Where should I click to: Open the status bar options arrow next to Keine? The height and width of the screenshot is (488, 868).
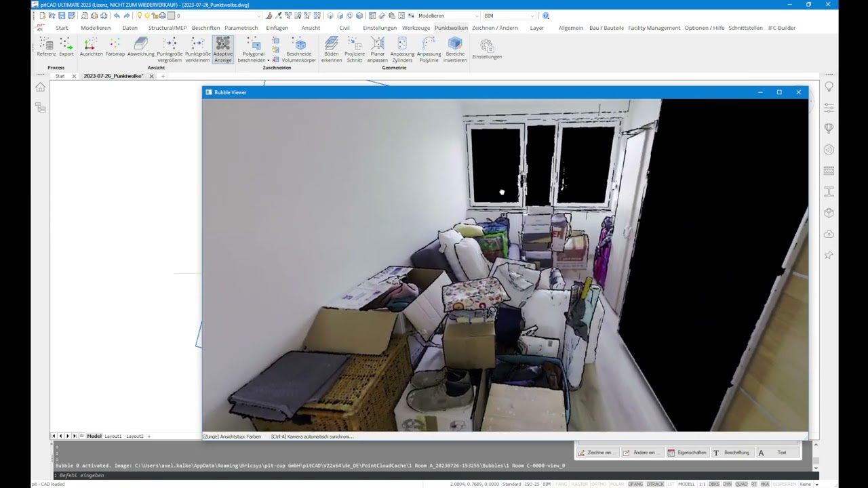point(818,484)
